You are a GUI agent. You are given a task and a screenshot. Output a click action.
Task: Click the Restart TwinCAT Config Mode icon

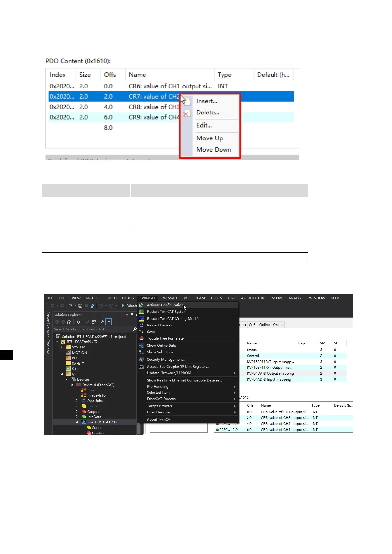[x=141, y=319]
